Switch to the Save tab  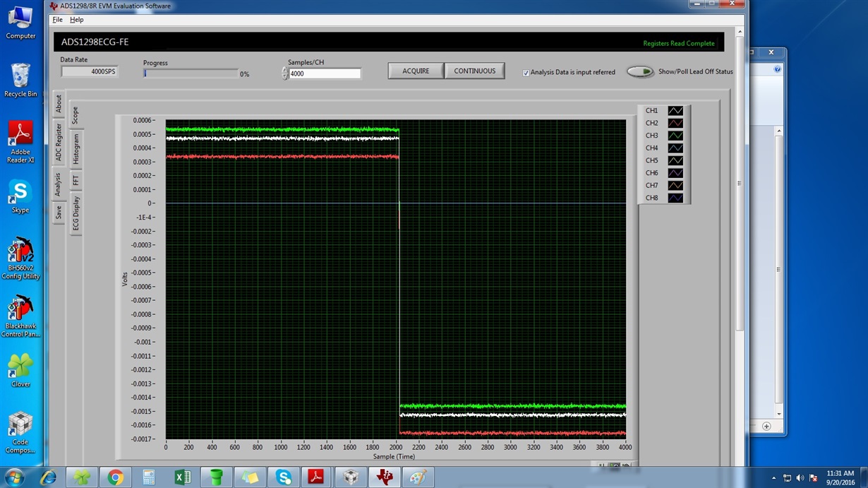pyautogui.click(x=59, y=212)
